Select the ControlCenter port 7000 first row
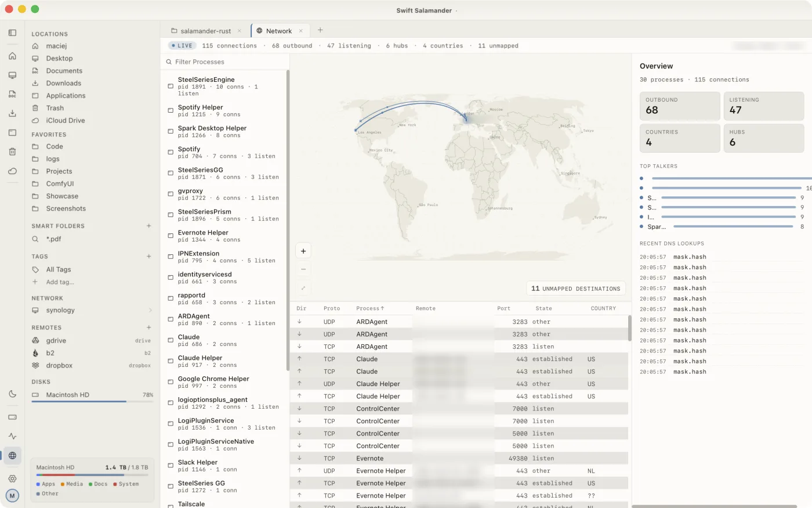The height and width of the screenshot is (508, 812). [459, 409]
